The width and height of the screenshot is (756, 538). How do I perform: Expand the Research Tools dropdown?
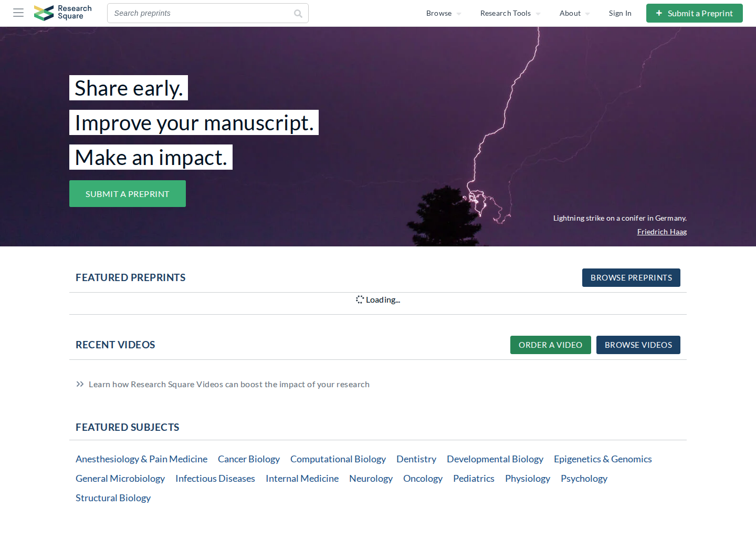pos(510,13)
